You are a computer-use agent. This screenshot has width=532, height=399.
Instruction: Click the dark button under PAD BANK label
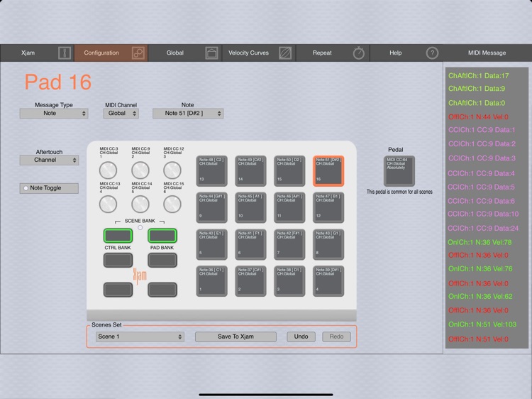162,260
